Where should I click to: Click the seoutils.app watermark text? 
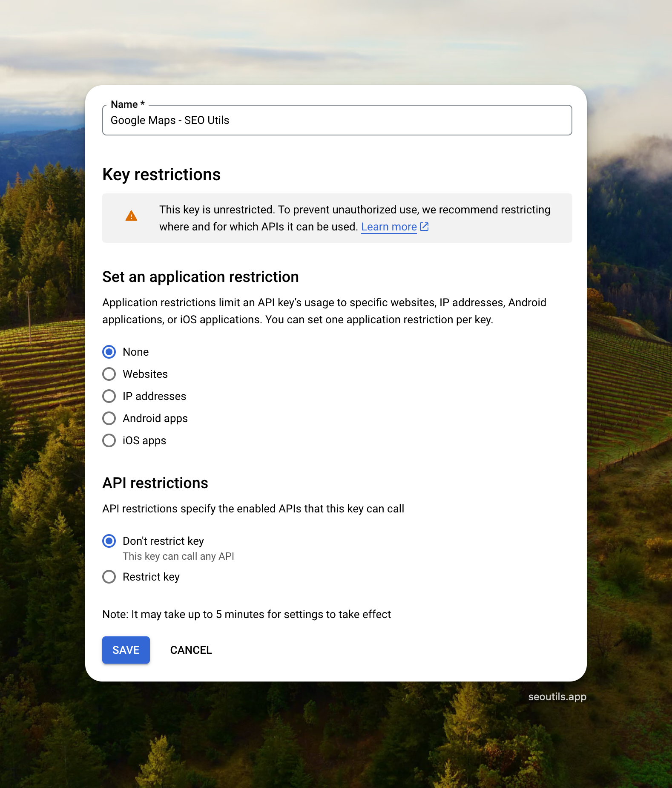[557, 697]
